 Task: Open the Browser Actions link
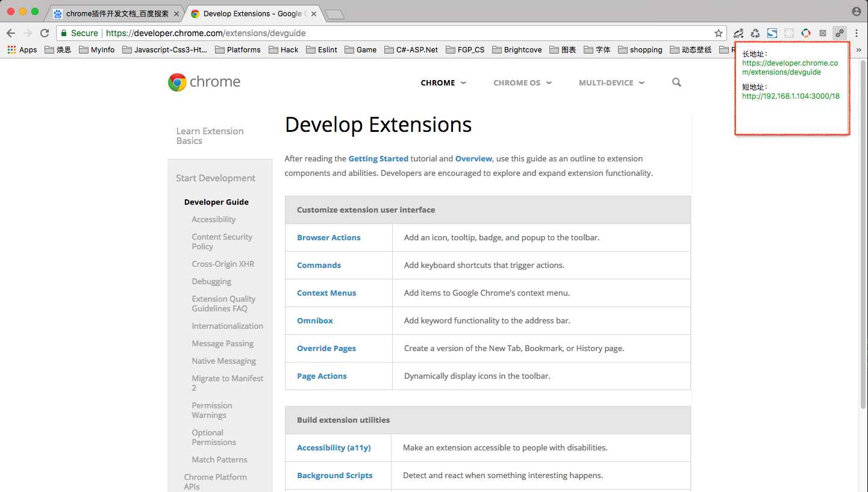point(329,238)
